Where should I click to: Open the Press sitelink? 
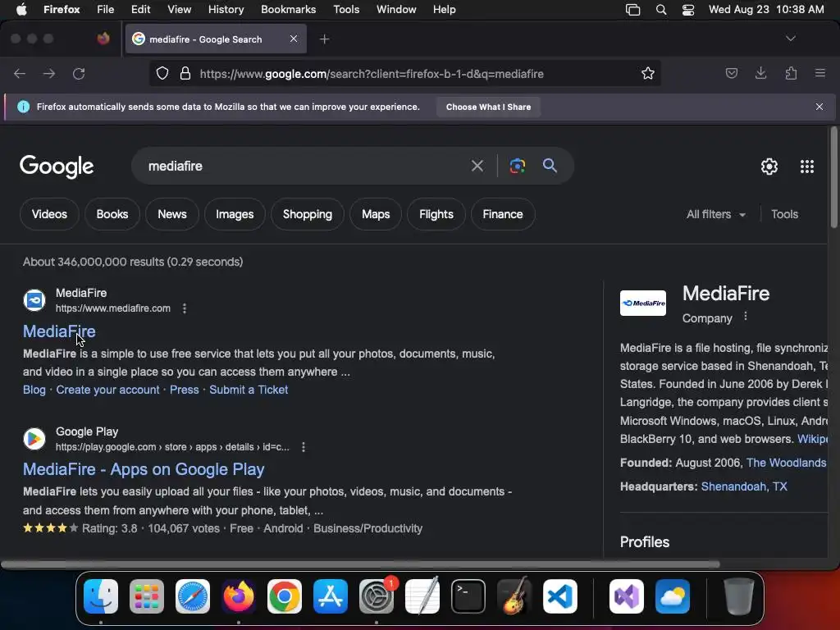pos(185,390)
